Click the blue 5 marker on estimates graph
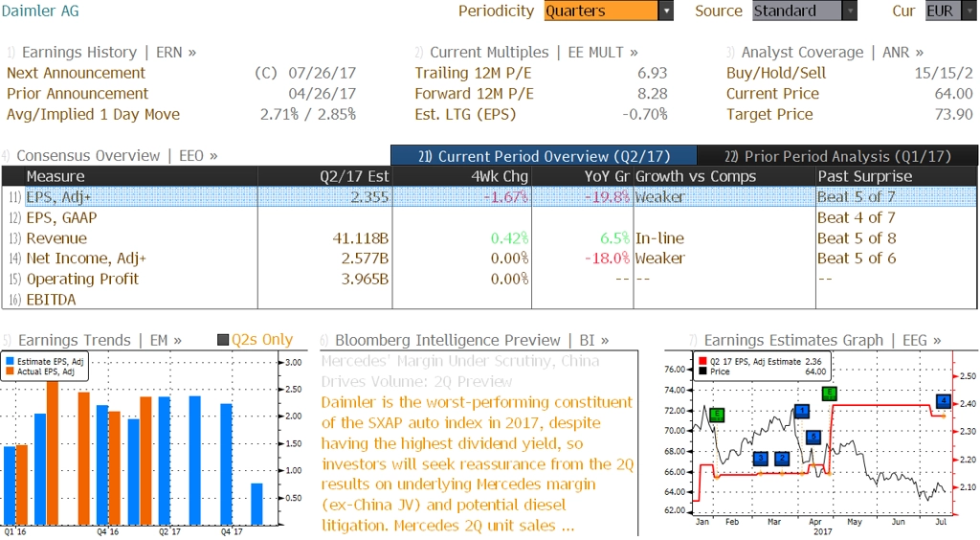 pos(813,437)
